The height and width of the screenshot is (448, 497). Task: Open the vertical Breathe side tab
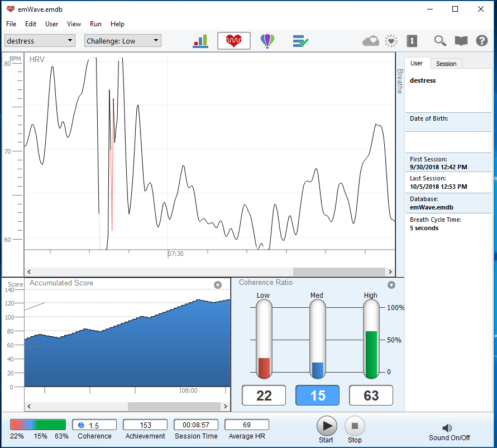(400, 81)
